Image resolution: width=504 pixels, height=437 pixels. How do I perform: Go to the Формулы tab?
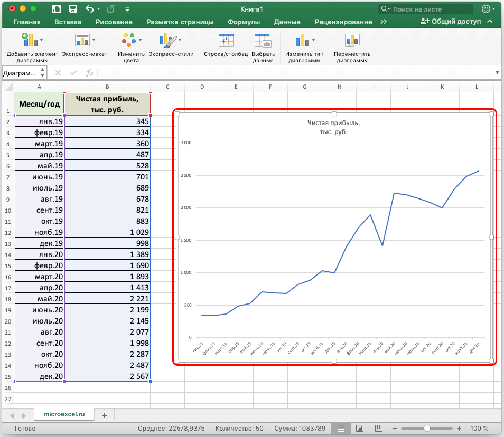[244, 22]
